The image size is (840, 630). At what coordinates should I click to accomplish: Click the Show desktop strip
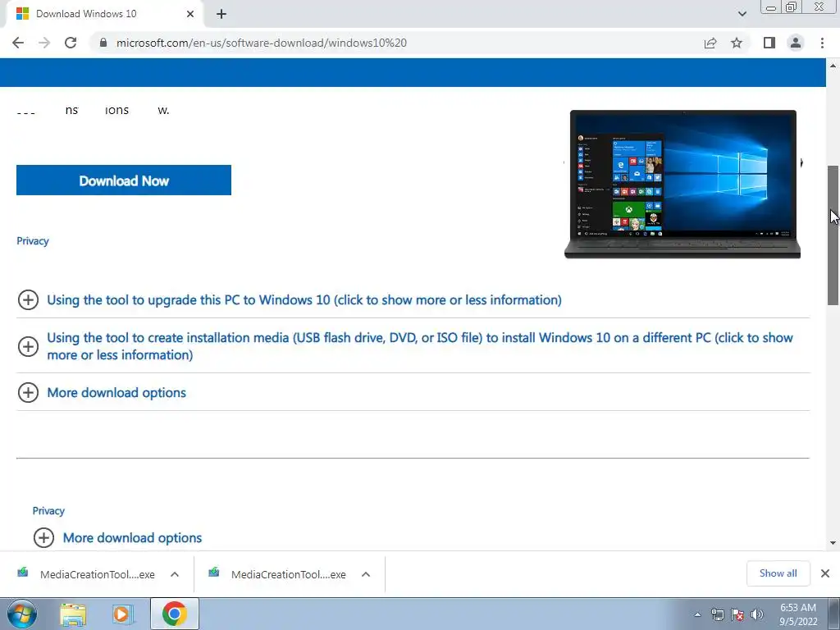(x=834, y=614)
